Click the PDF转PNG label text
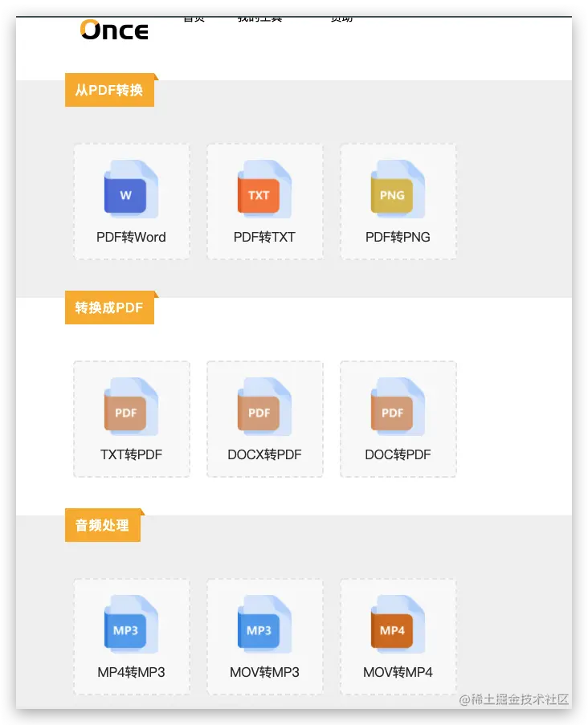 (x=398, y=237)
